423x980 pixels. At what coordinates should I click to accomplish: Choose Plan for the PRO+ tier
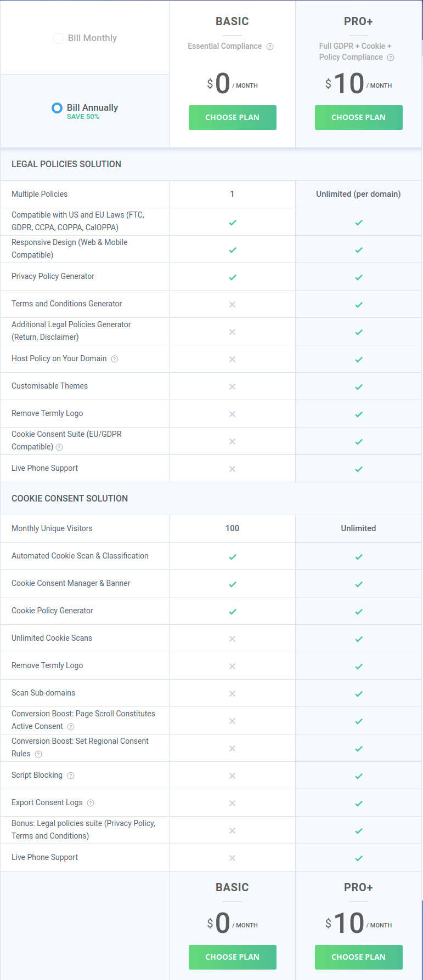358,117
